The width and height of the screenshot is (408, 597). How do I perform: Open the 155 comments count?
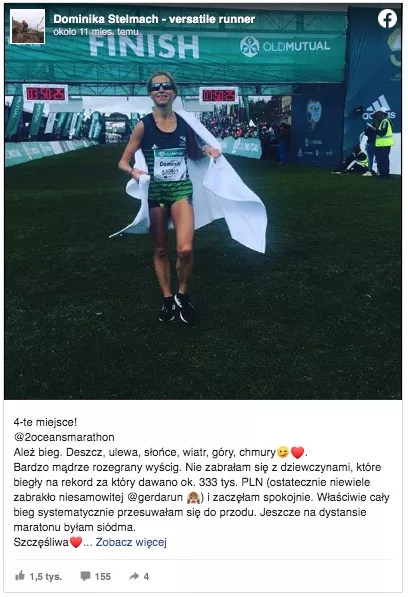coord(103,576)
